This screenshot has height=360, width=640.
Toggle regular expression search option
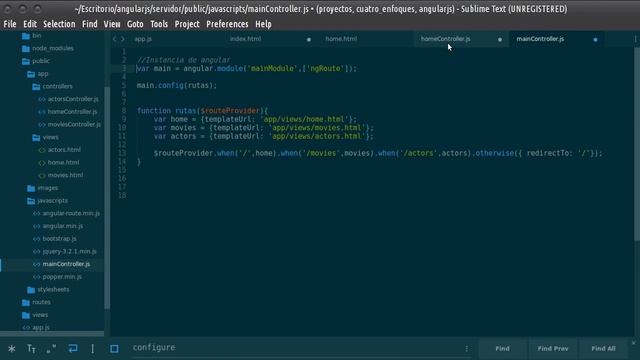pos(11,349)
